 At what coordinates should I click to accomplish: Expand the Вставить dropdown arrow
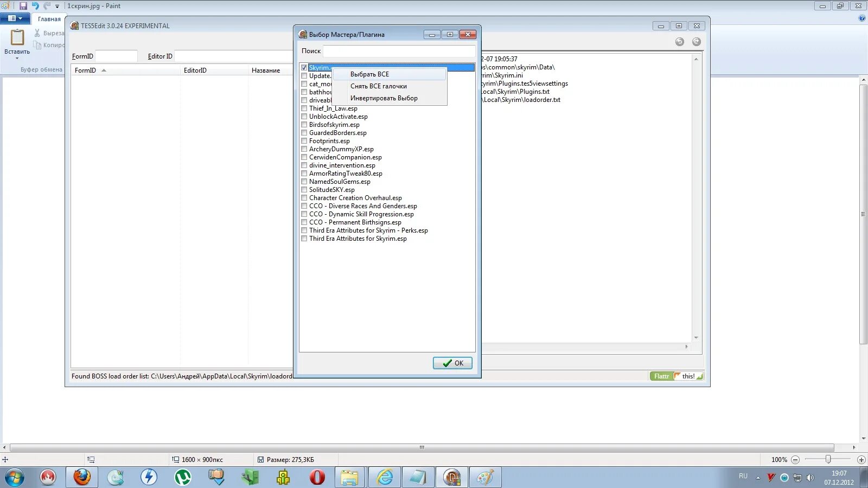click(x=17, y=58)
